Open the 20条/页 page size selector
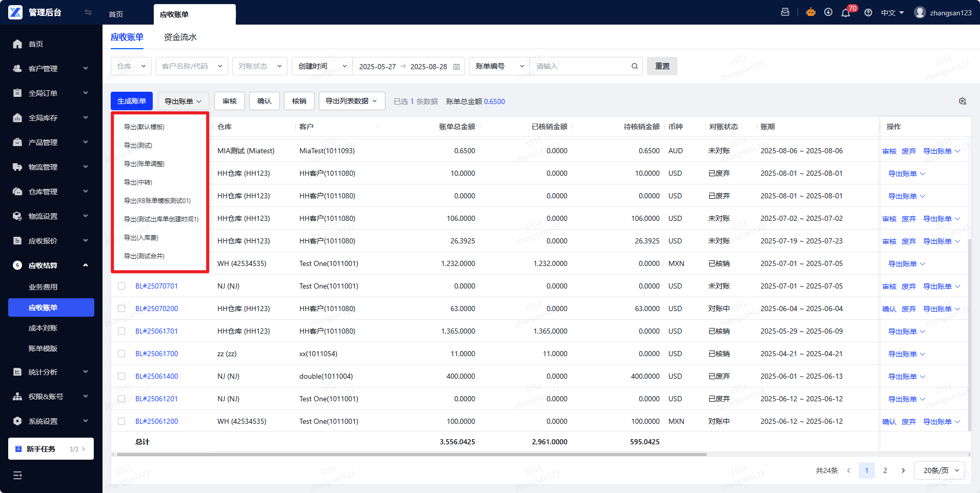Viewport: 980px width, 493px height. pos(939,470)
